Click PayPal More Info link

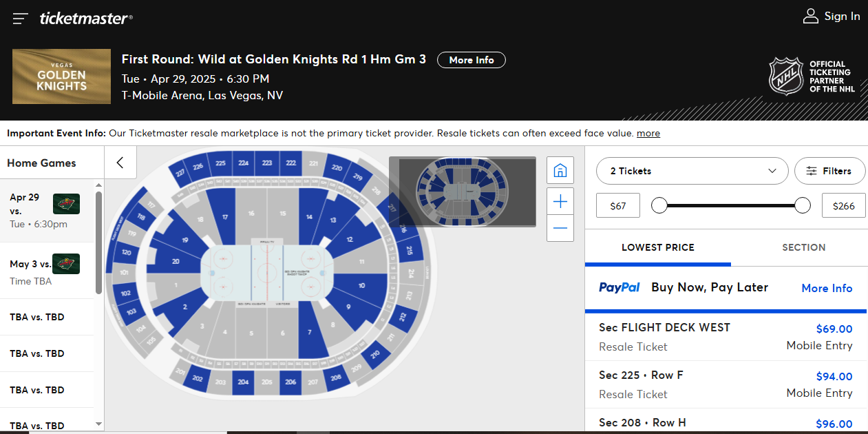(827, 288)
